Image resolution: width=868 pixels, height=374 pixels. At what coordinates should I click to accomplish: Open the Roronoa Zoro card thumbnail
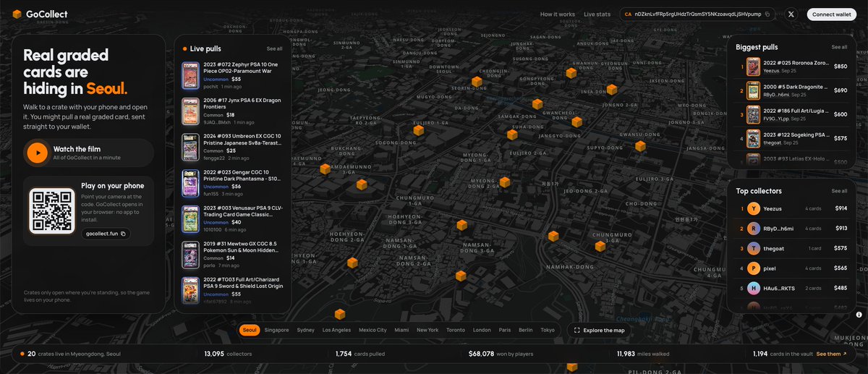(x=753, y=67)
